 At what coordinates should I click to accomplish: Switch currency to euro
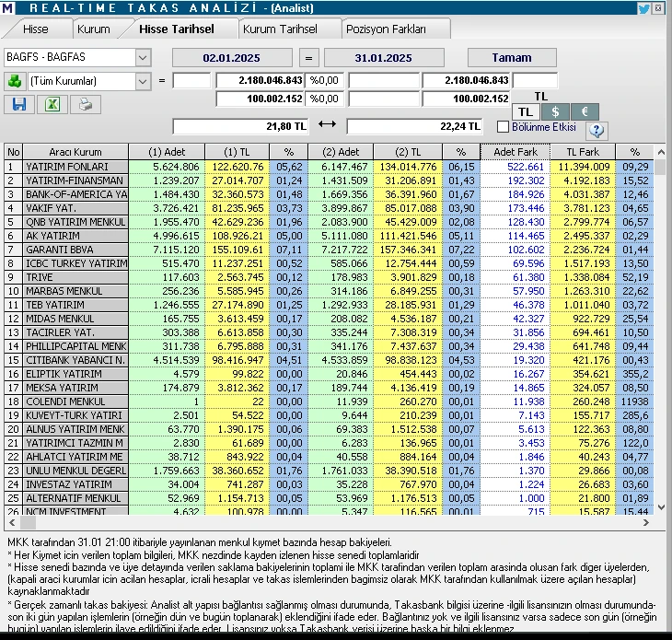coord(585,112)
